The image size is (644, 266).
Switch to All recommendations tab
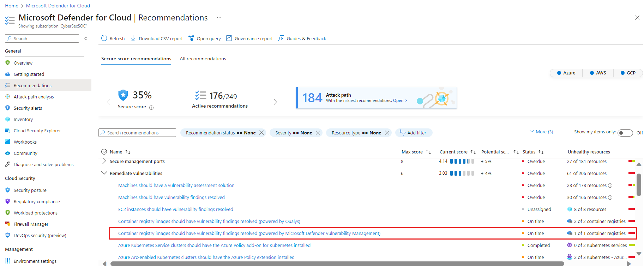203,59
